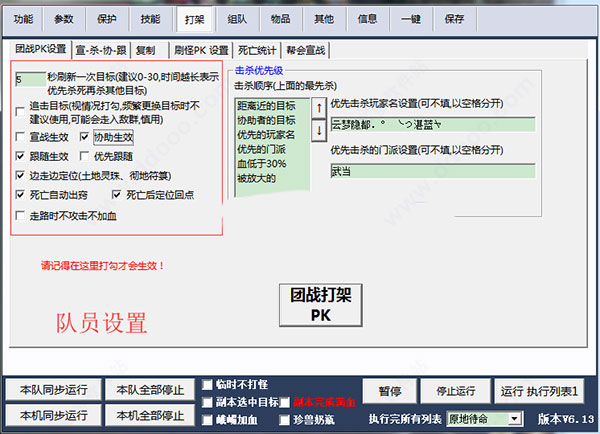
Task: Toggle the 副本完成满血 checkbox
Action: click(x=285, y=402)
